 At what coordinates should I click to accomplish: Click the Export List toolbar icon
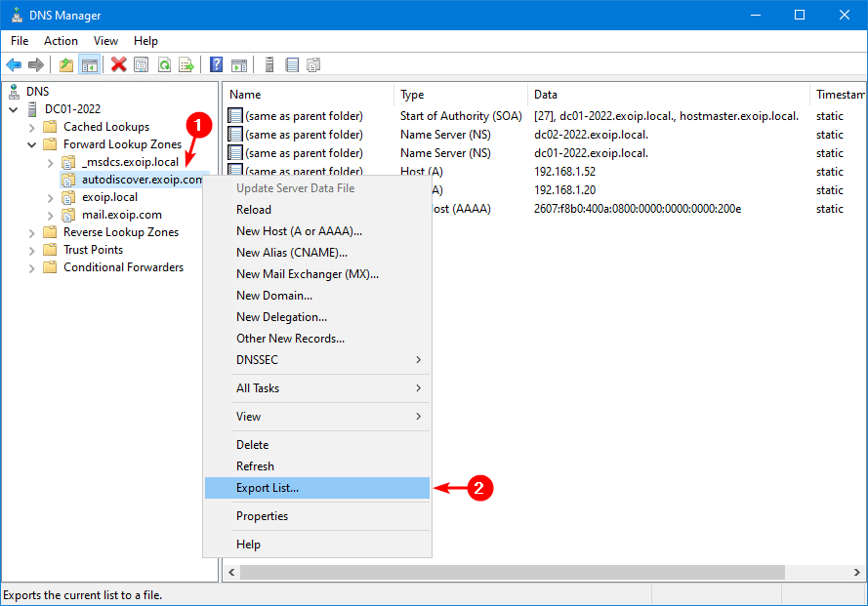tap(186, 65)
